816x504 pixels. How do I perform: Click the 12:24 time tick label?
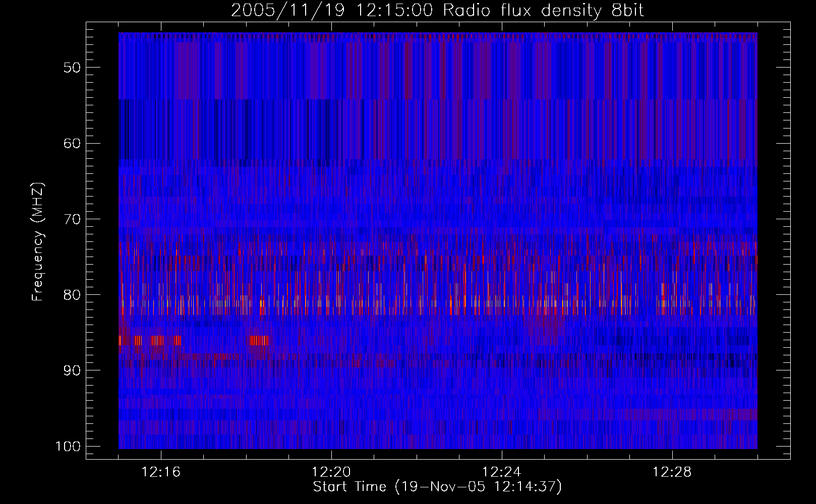(x=502, y=472)
